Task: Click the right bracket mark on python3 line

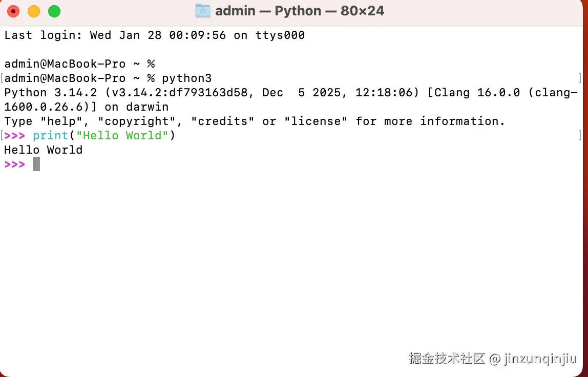Action: coord(580,78)
